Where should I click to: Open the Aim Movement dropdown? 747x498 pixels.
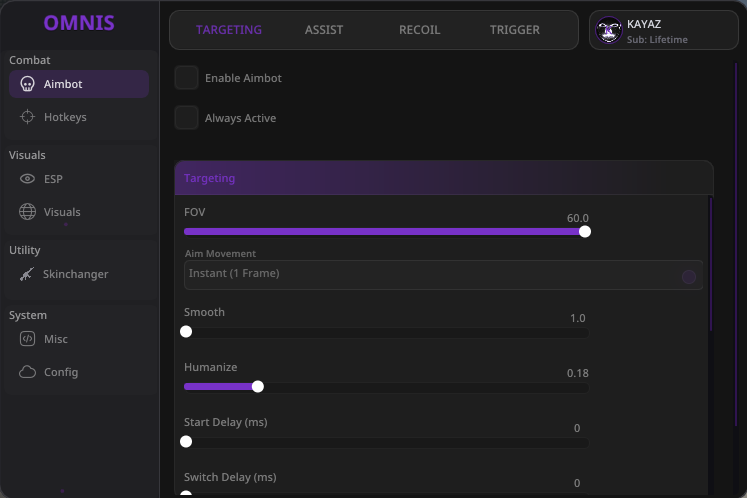pos(443,274)
